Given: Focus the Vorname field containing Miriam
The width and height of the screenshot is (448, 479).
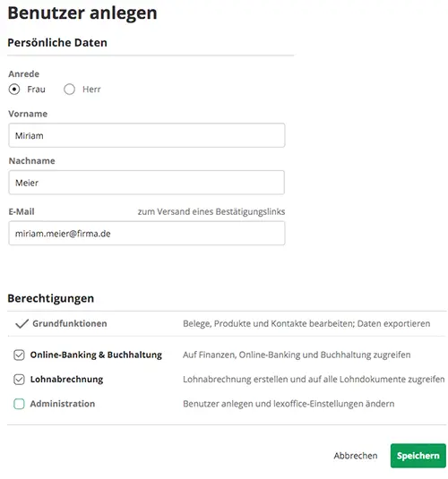Looking at the screenshot, I should (x=147, y=135).
